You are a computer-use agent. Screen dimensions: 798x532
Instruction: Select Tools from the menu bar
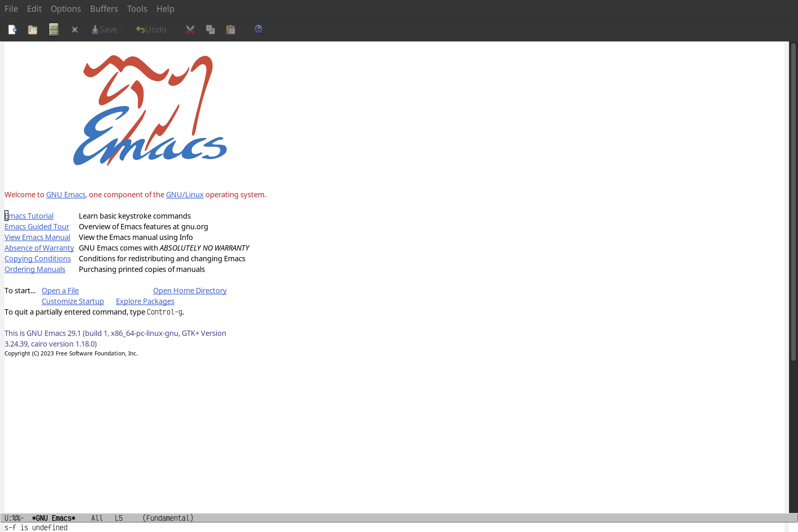(137, 8)
